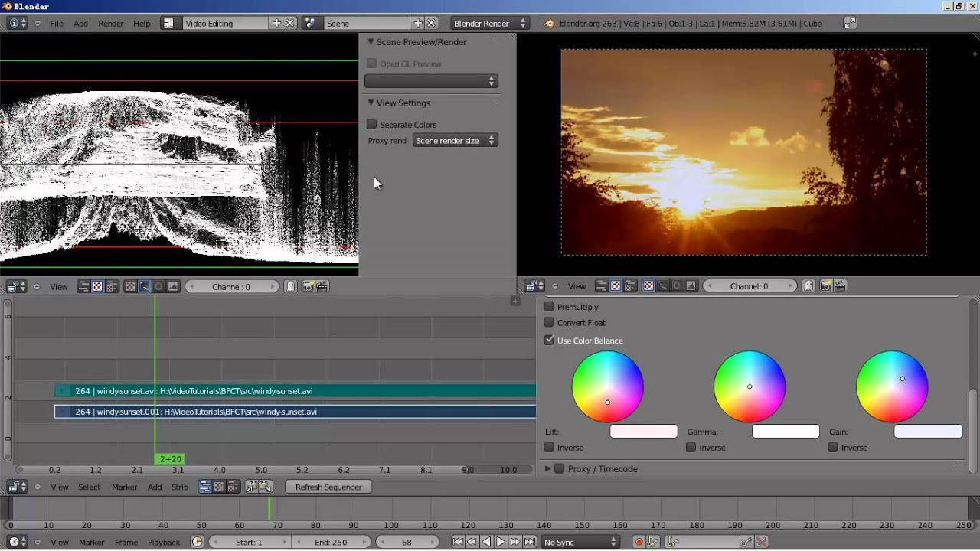Toggle automatic keyframe record button
The image size is (980, 551).
pyautogui.click(x=639, y=542)
